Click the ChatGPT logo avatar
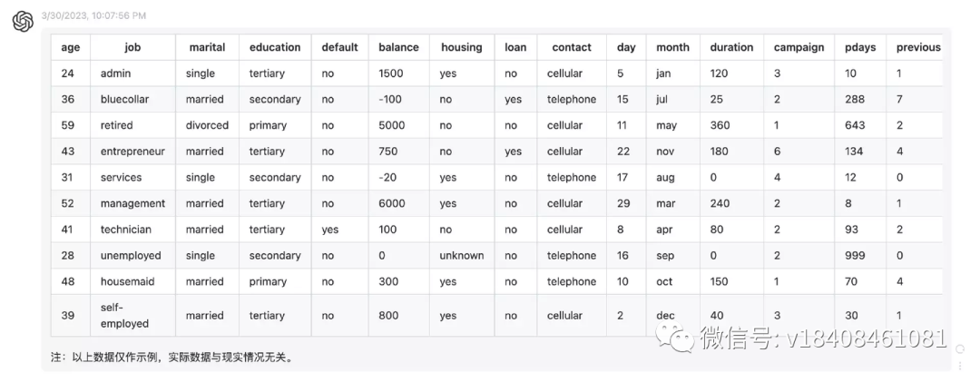The image size is (980, 382). coord(24,21)
